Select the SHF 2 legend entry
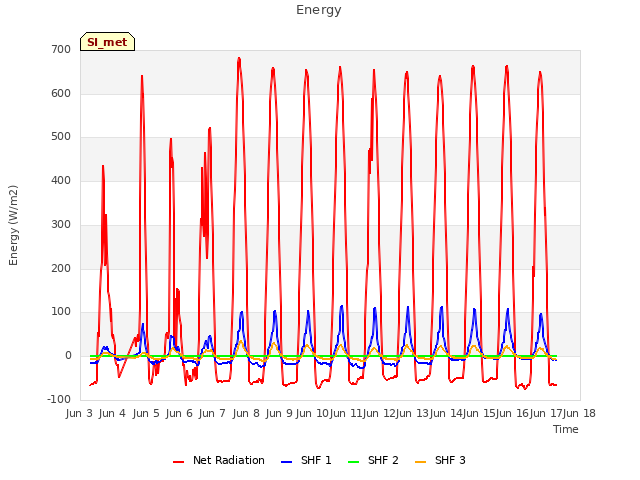Screen dimensions: 640x480 pyautogui.click(x=373, y=460)
